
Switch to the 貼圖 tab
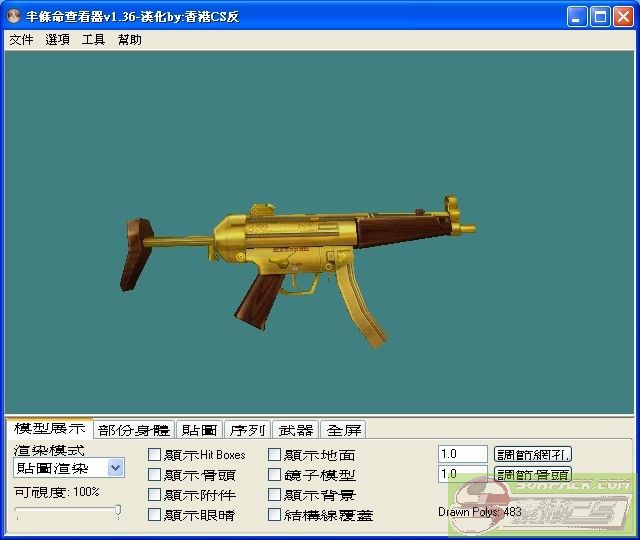coord(199,430)
